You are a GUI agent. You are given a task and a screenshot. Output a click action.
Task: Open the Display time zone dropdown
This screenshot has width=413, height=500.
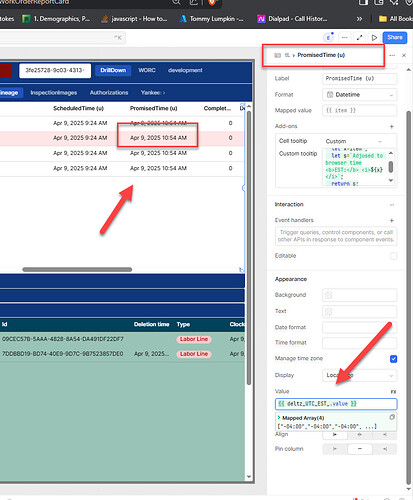pos(360,375)
